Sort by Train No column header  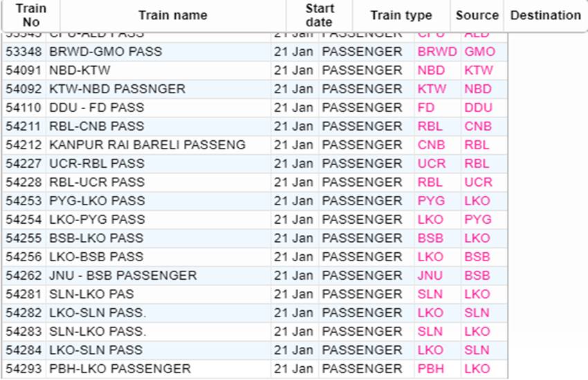tap(31, 15)
